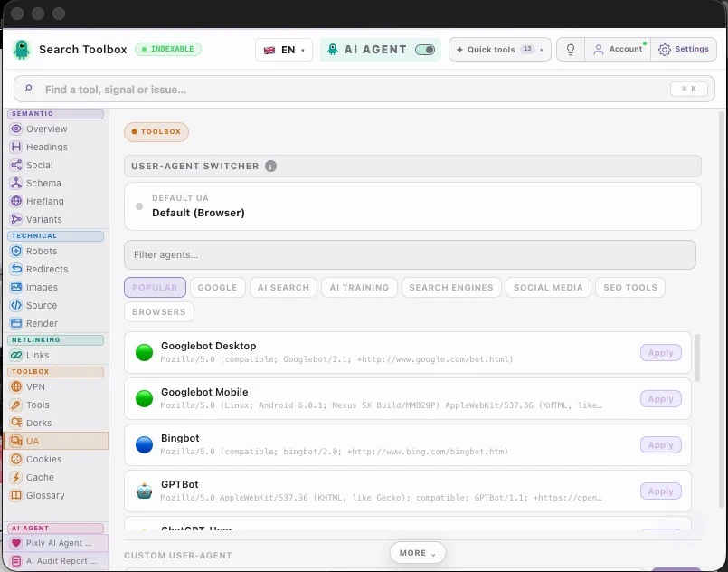The width and height of the screenshot is (728, 572).
Task: Click the Custom User-Agent heading
Action: coord(178,556)
